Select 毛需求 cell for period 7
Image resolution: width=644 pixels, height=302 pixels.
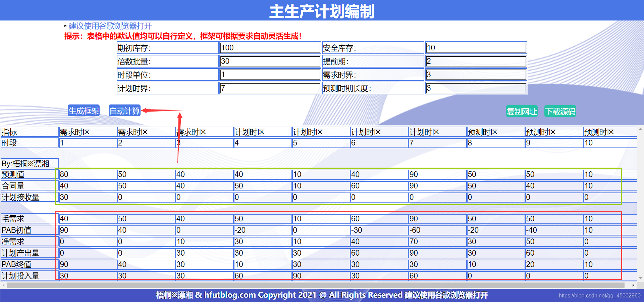coord(438,219)
